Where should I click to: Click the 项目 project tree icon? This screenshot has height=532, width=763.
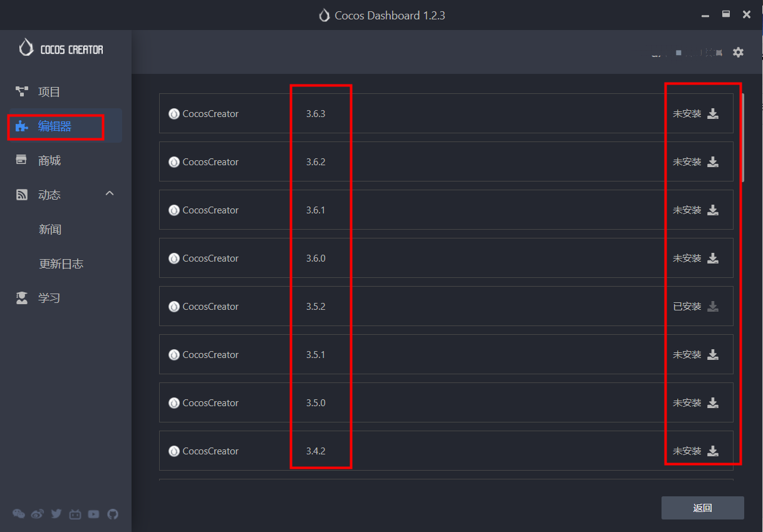tap(22, 92)
